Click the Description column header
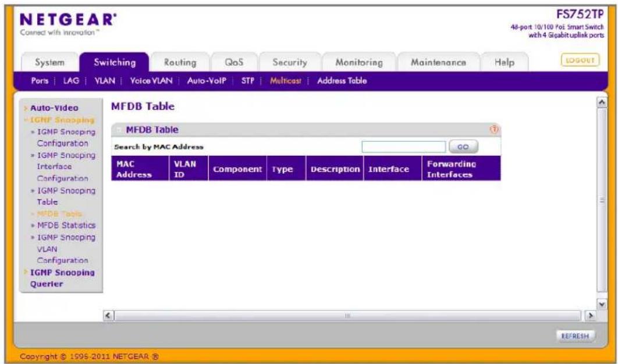This screenshot has height=364, width=618. coord(335,168)
